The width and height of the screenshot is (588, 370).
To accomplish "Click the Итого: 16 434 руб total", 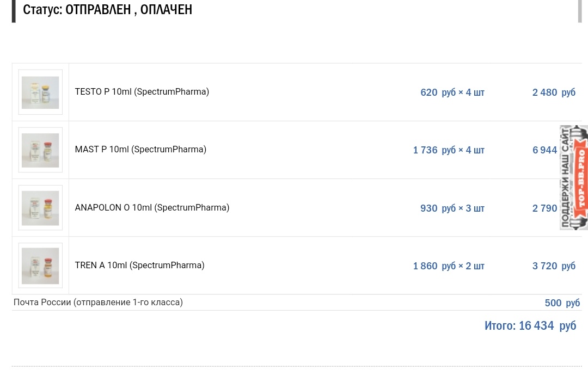I will pyautogui.click(x=530, y=325).
